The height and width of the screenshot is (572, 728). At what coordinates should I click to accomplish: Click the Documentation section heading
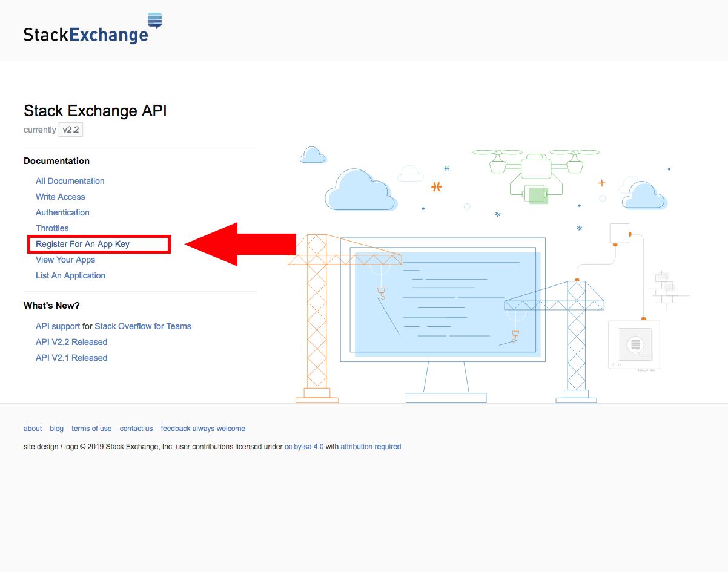tap(56, 161)
